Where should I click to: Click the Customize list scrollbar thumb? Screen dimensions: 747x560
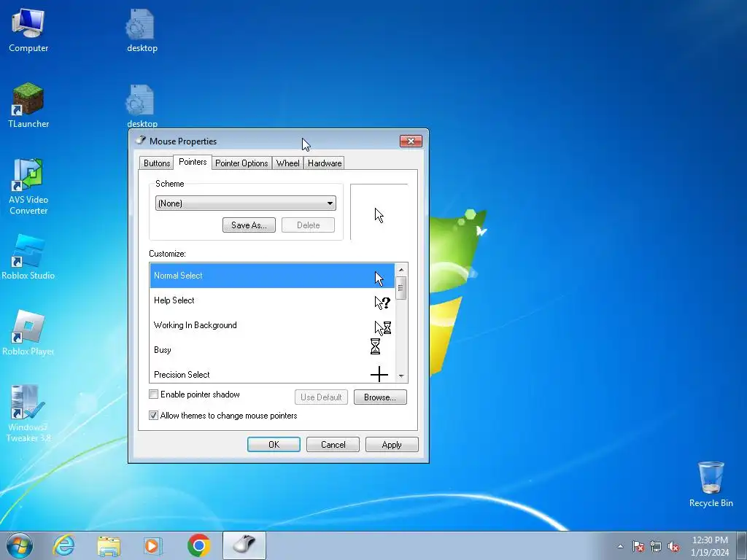coord(401,287)
